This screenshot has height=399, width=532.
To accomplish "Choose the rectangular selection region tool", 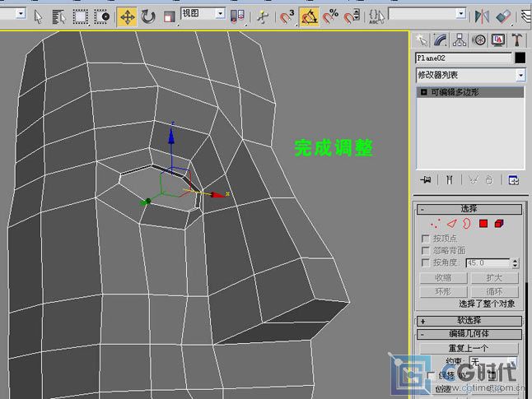I will click(x=81, y=16).
